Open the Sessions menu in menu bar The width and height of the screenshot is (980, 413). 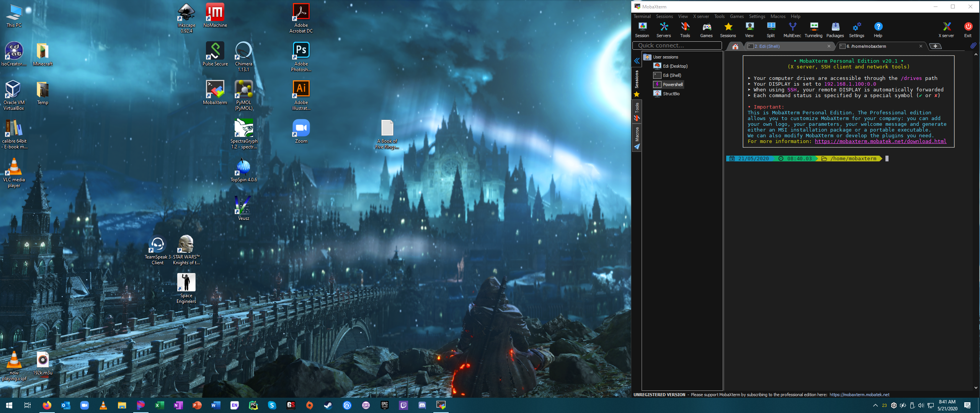coord(664,16)
